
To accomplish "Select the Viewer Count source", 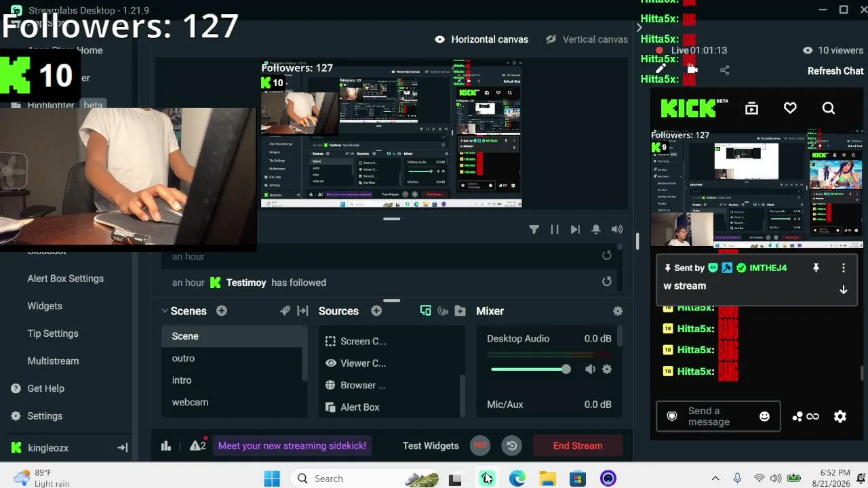I will pyautogui.click(x=391, y=363).
